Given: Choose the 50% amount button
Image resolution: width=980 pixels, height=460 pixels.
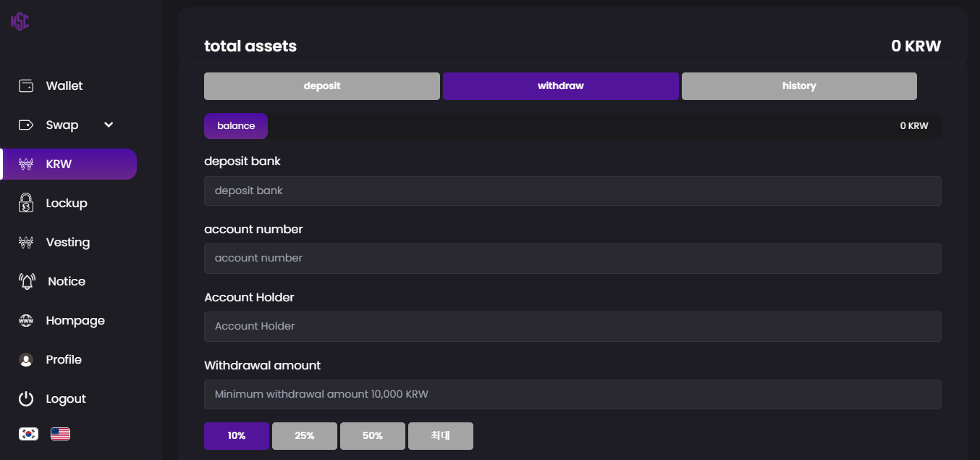Looking at the screenshot, I should click(x=373, y=436).
